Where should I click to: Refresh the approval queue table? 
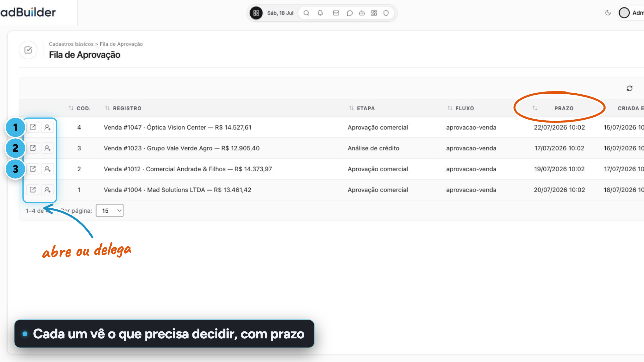(x=630, y=88)
